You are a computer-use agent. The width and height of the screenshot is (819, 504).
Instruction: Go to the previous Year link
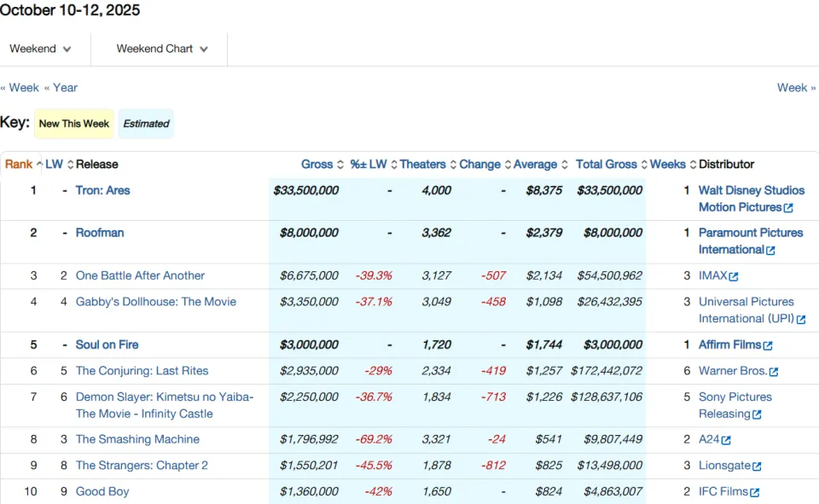click(61, 88)
